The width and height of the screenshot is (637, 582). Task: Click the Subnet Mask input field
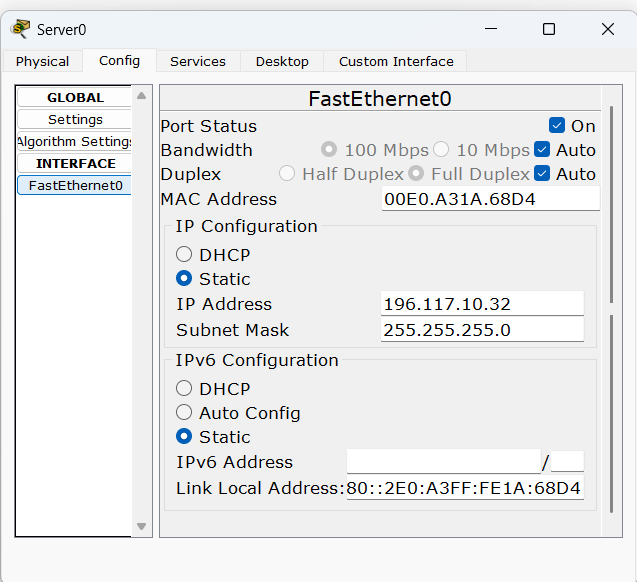coord(482,330)
